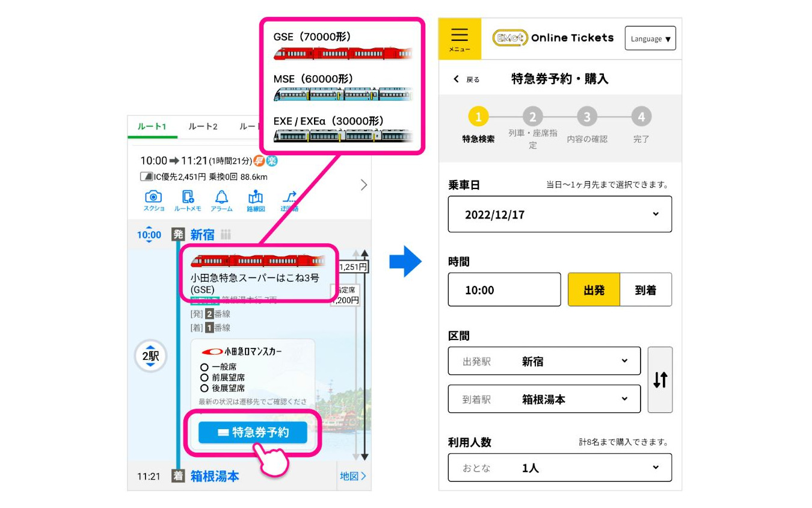The image size is (812, 508).
Task: Click the 箱根湯本 arrival station name
Action: click(x=215, y=476)
